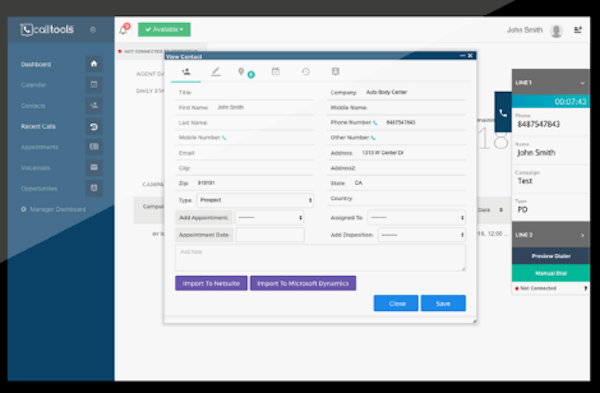Open the Type Prospect dropdown

click(x=255, y=200)
